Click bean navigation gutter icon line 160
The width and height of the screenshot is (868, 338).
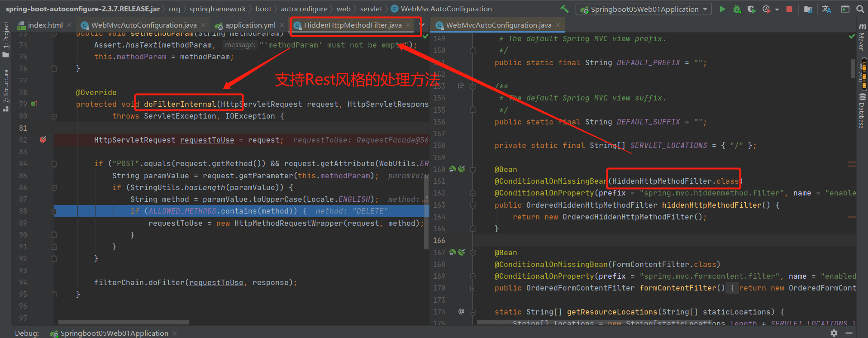pos(453,169)
